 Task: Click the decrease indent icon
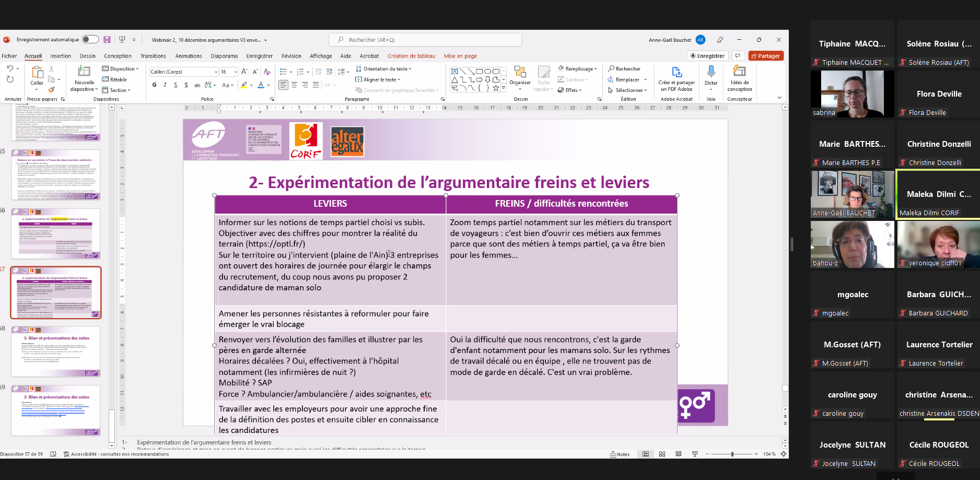pyautogui.click(x=319, y=72)
